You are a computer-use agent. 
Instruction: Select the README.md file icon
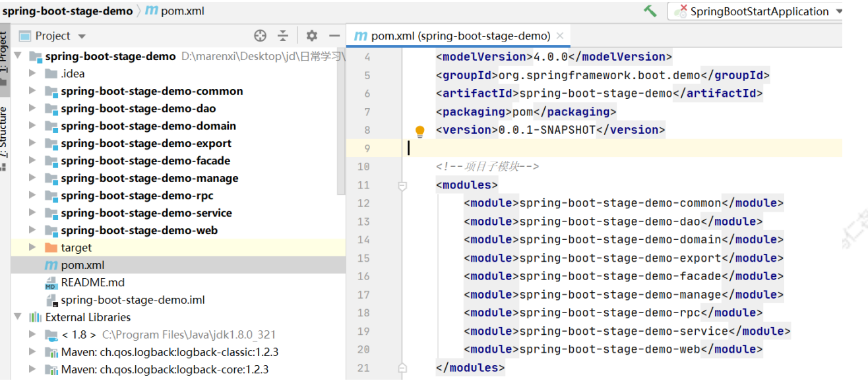[51, 283]
